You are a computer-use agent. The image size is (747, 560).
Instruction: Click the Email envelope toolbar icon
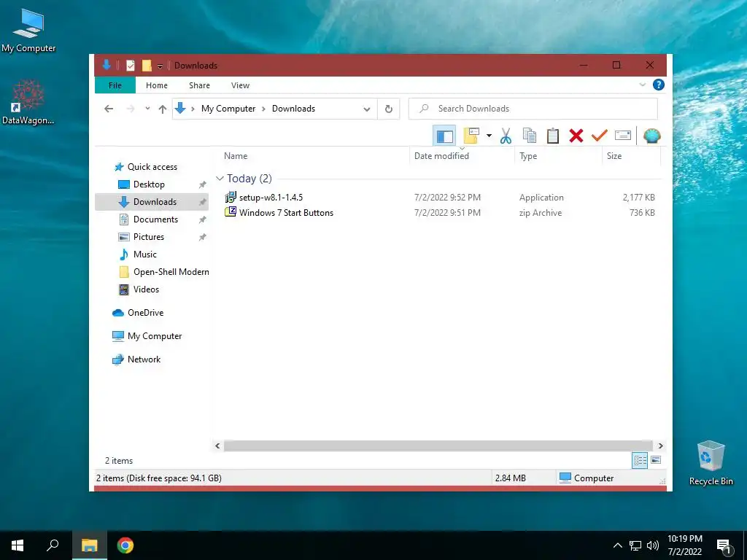(623, 136)
